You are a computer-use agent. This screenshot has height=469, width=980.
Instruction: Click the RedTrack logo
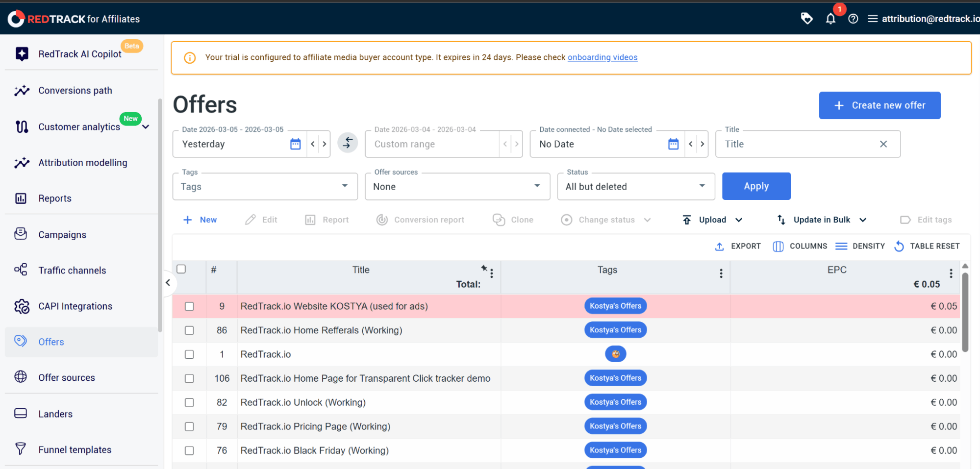pyautogui.click(x=74, y=19)
